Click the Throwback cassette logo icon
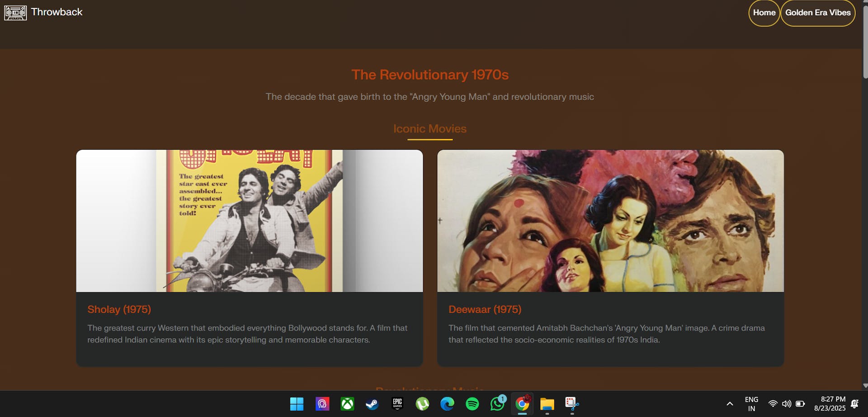This screenshot has width=868, height=417. (x=15, y=13)
